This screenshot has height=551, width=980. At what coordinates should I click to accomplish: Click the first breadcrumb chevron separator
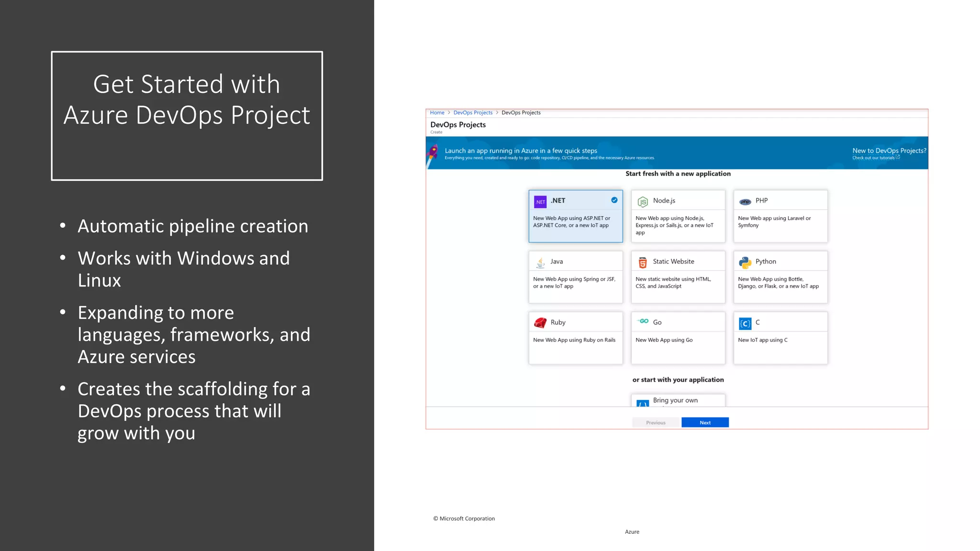(x=449, y=113)
